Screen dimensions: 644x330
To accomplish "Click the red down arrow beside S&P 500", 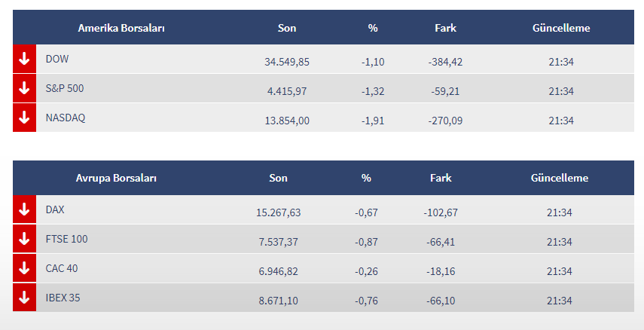I will pyautogui.click(x=24, y=88).
